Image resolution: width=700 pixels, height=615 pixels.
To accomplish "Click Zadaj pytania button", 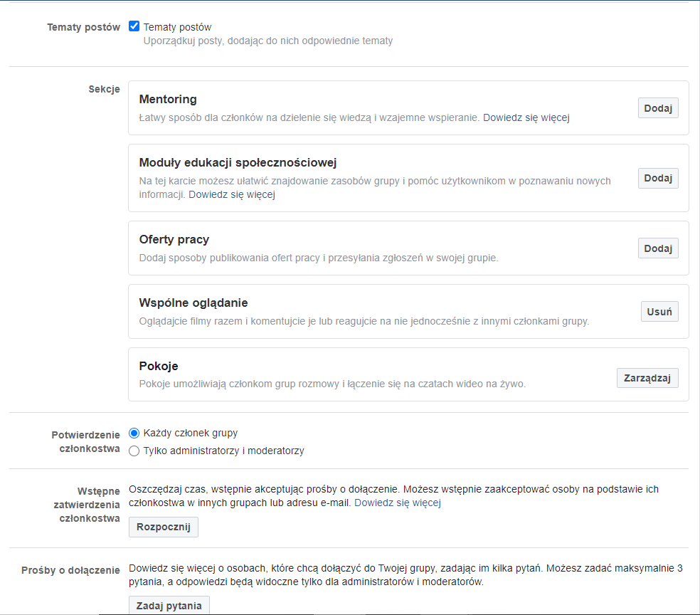I will (169, 606).
